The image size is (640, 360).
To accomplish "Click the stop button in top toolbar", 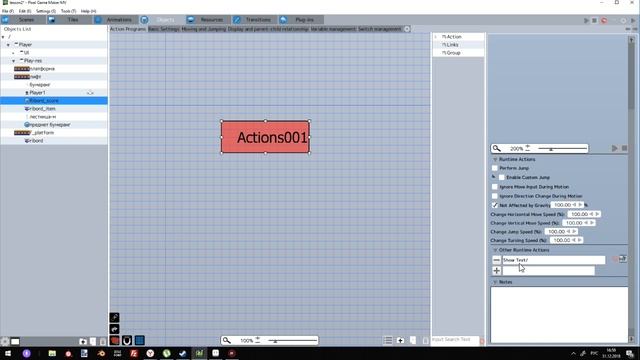I will point(595,20).
